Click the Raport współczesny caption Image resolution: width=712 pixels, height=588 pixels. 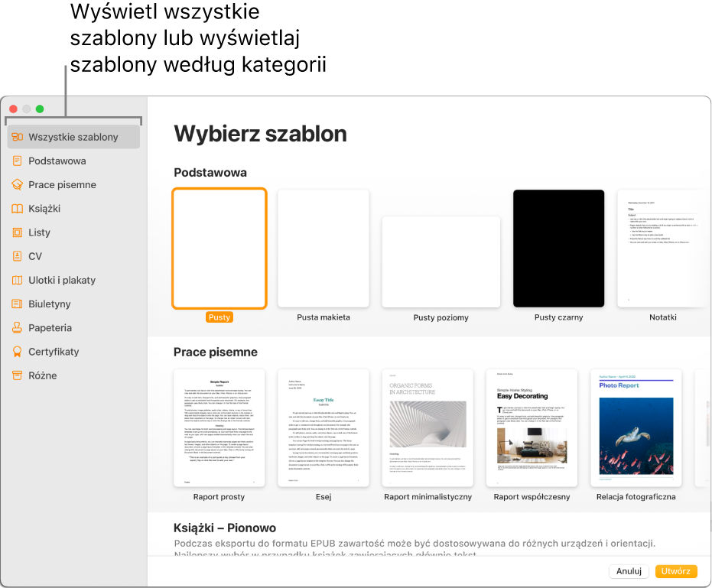point(532,497)
